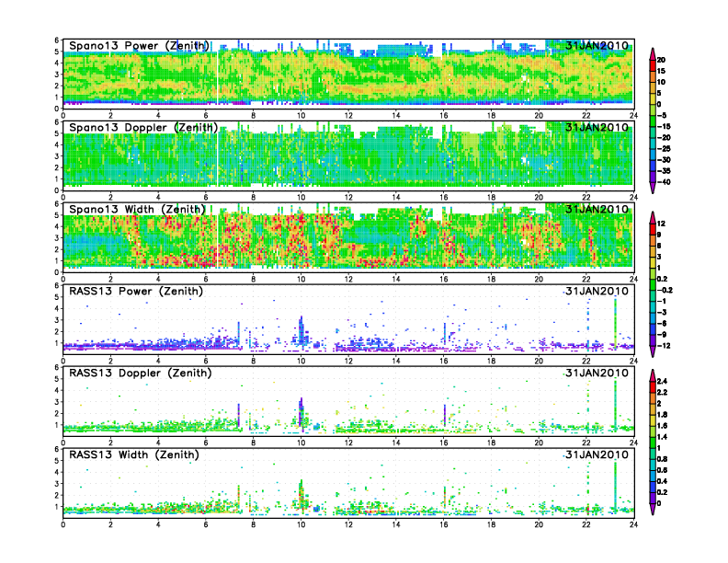728x563 pixels.
Task: Select the 31JAN2010 date in Spano13 Power panel
Action: tap(597, 45)
